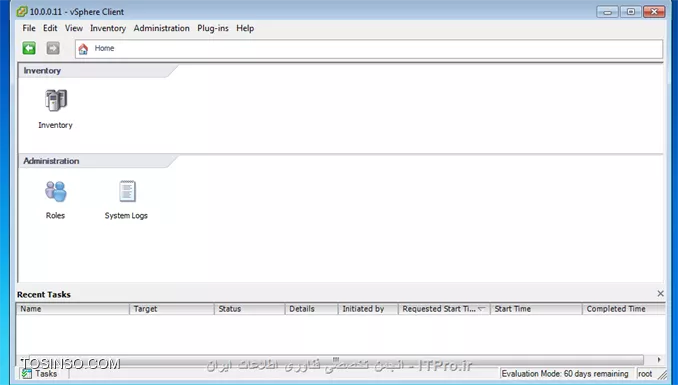Image resolution: width=678 pixels, height=385 pixels.
Task: Sort by the Details column header
Action: point(311,309)
